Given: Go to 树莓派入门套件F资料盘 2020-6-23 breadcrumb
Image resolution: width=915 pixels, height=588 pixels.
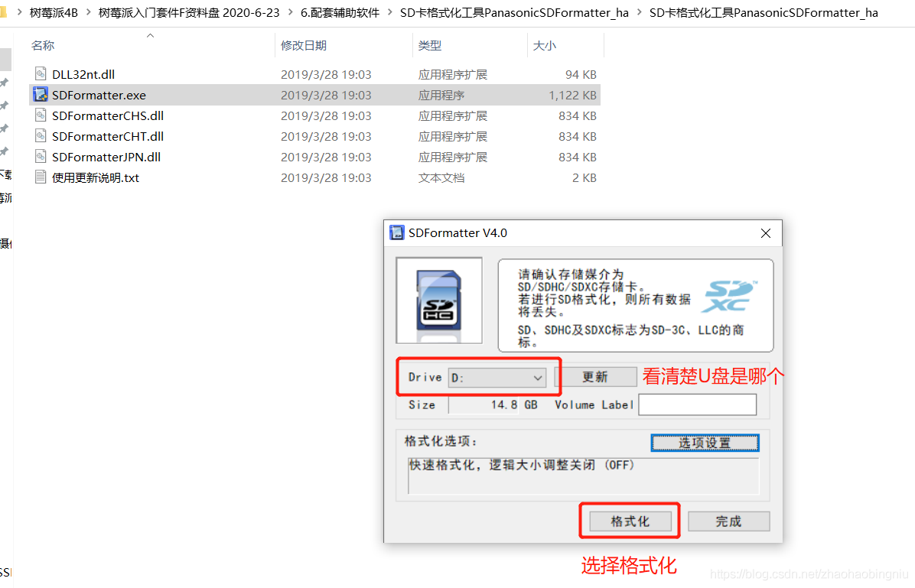Looking at the screenshot, I should pos(189,12).
